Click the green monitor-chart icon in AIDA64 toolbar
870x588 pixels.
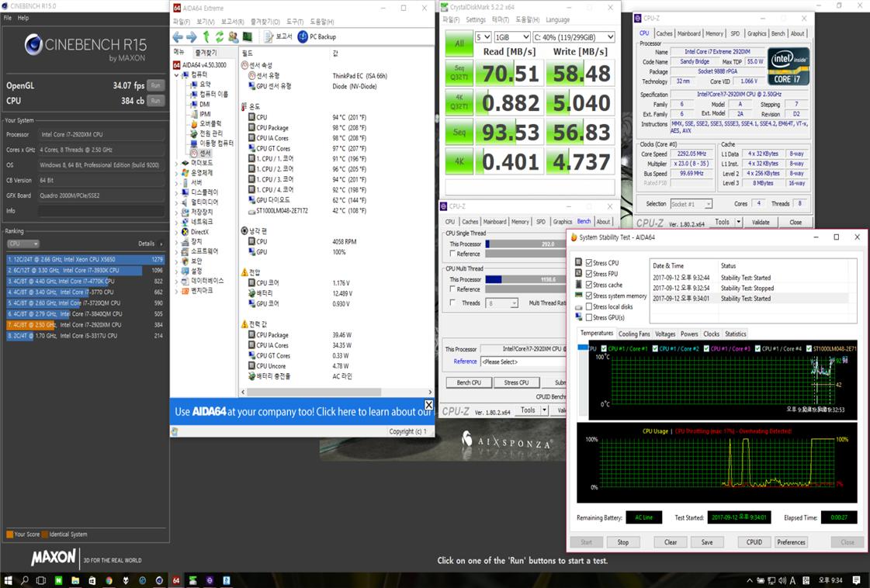[248, 37]
